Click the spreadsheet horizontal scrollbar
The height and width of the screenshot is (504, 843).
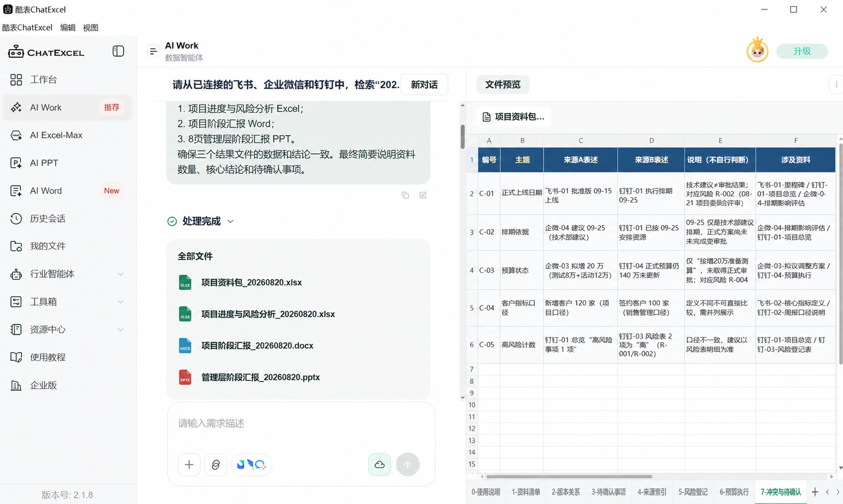tap(569, 476)
